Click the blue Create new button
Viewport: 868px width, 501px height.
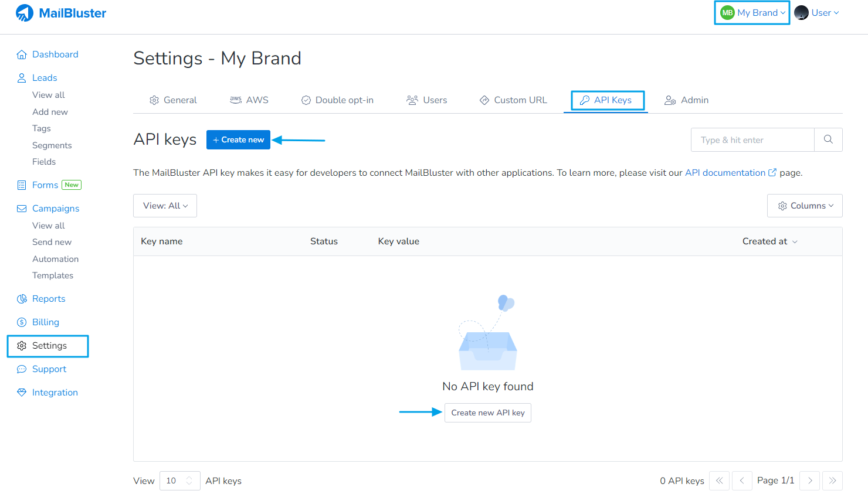point(238,139)
